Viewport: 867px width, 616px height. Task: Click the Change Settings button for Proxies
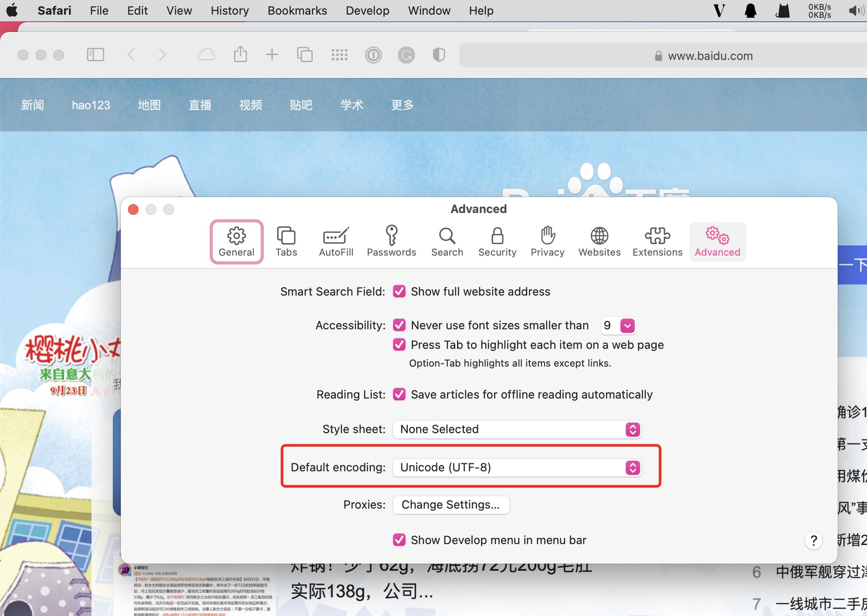(450, 505)
